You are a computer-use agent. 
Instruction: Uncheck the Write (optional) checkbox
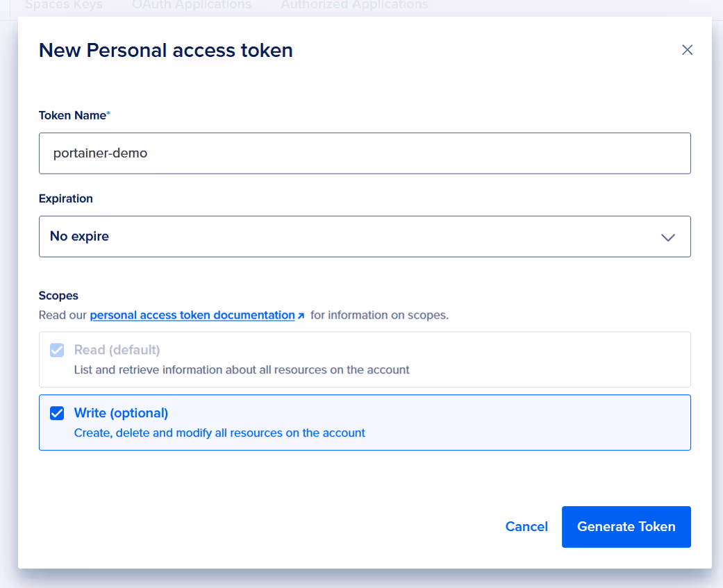(57, 413)
